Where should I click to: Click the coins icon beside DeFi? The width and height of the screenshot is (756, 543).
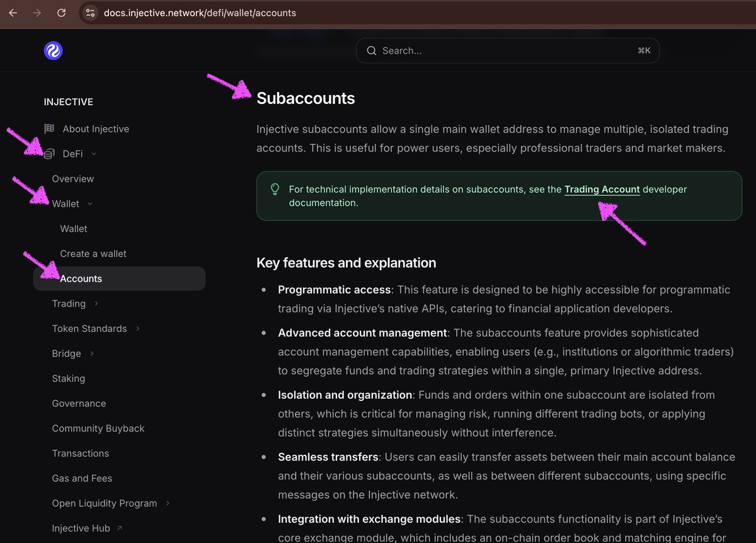tap(49, 154)
